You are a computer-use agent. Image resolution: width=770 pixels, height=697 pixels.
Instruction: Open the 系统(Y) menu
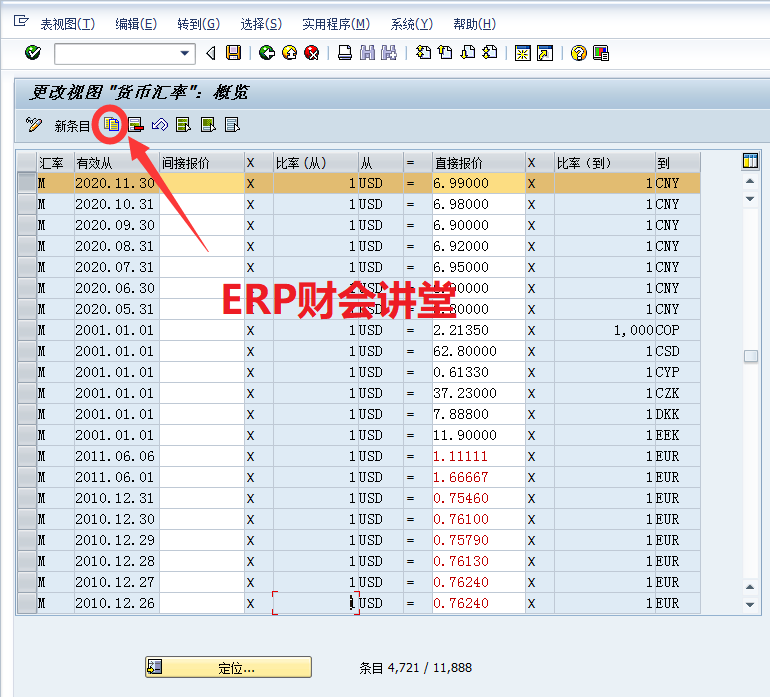click(411, 24)
